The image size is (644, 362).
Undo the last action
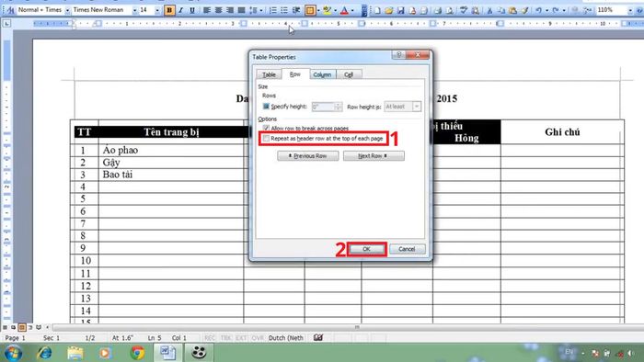point(538,10)
